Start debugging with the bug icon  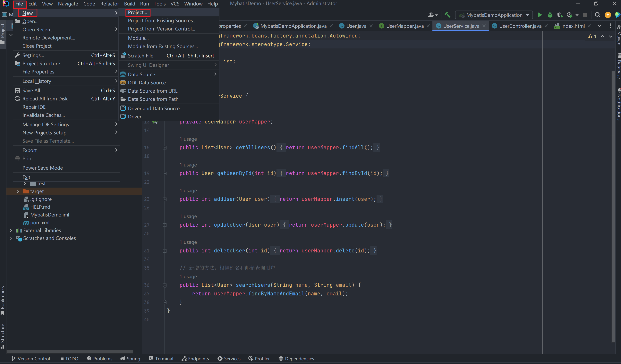(x=550, y=15)
